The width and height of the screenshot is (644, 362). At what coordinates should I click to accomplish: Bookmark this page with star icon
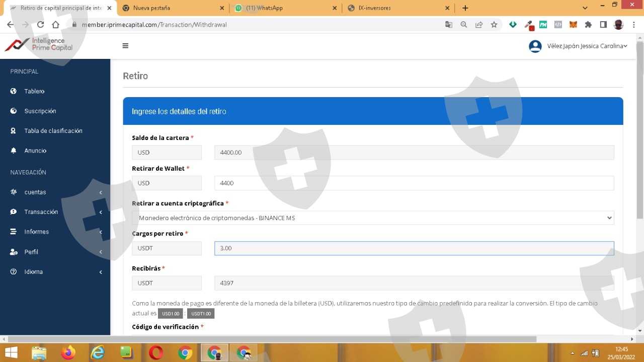[494, 25]
